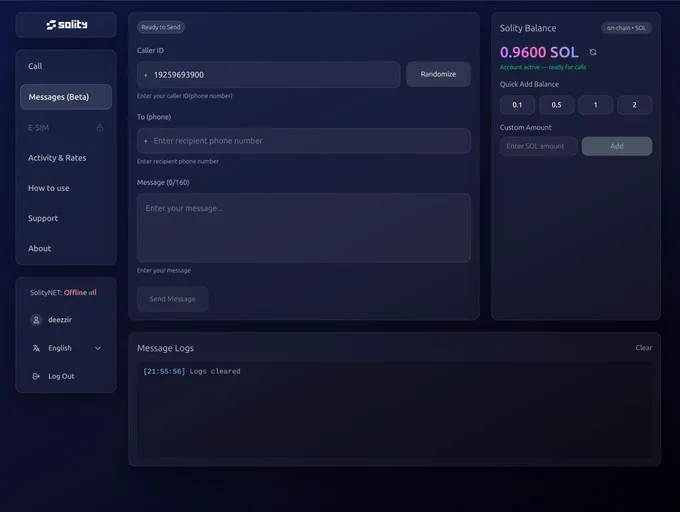The height and width of the screenshot is (512, 680).
Task: Open the How to use page
Action: pyautogui.click(x=66, y=188)
